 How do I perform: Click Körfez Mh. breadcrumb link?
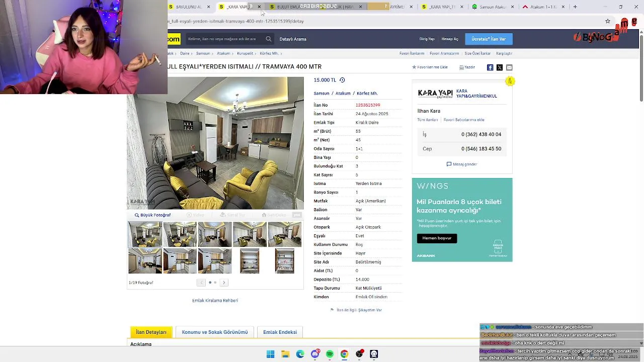click(269, 53)
